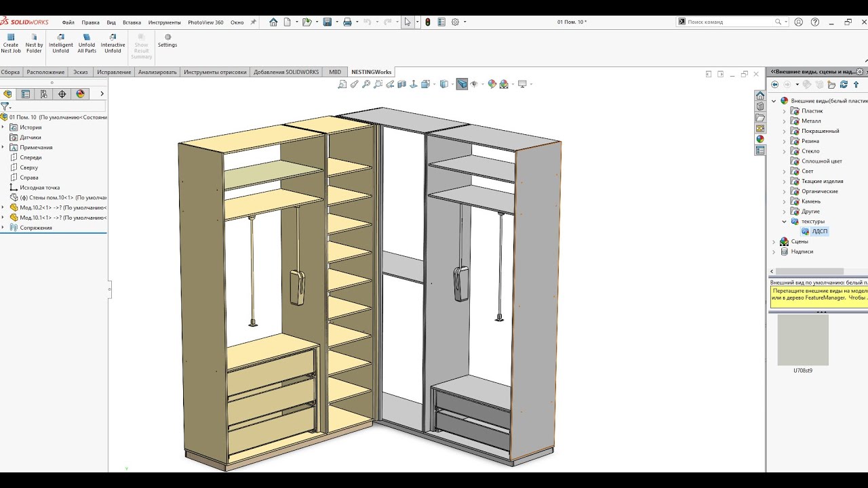
Task: Go up one level in Appearances pane
Action: (x=856, y=85)
